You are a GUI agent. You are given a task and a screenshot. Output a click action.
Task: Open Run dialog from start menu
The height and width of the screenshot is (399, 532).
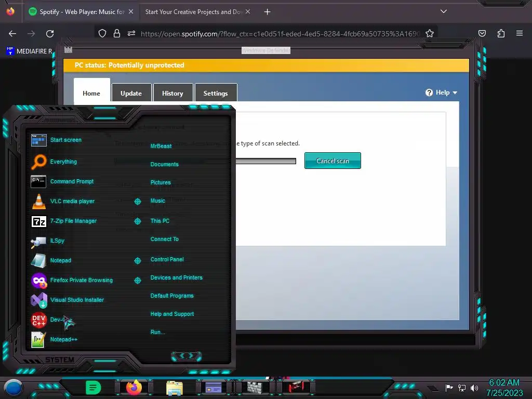[x=158, y=332]
